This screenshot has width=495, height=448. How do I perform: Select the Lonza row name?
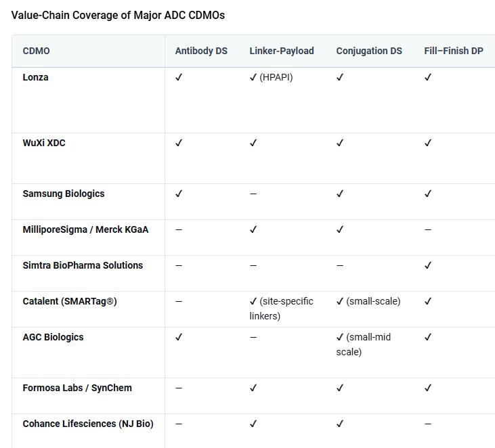coord(36,77)
